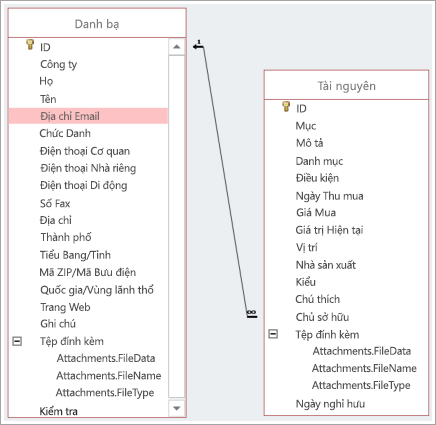Select the Điện thoại Di động field
The image size is (436, 425).
pos(84,185)
